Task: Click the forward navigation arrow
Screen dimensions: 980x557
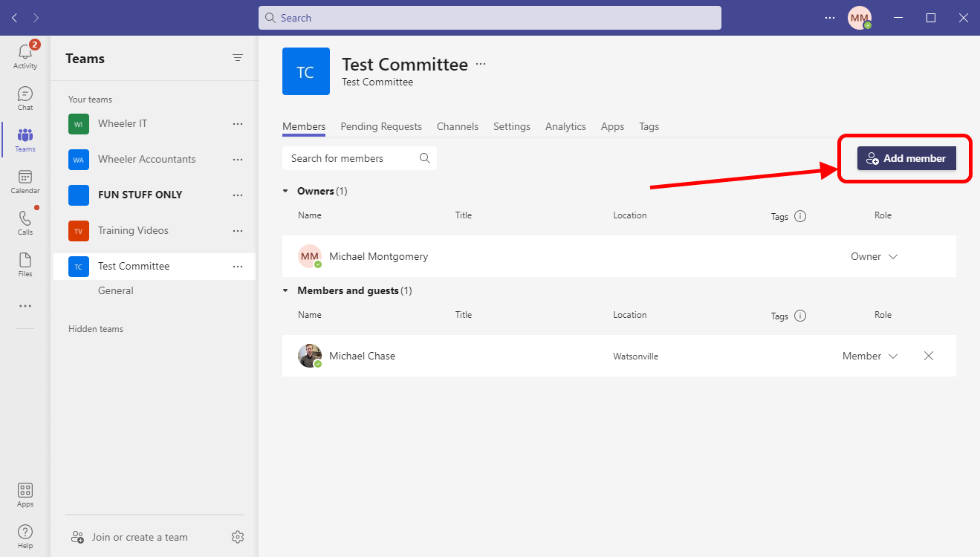Action: point(36,18)
